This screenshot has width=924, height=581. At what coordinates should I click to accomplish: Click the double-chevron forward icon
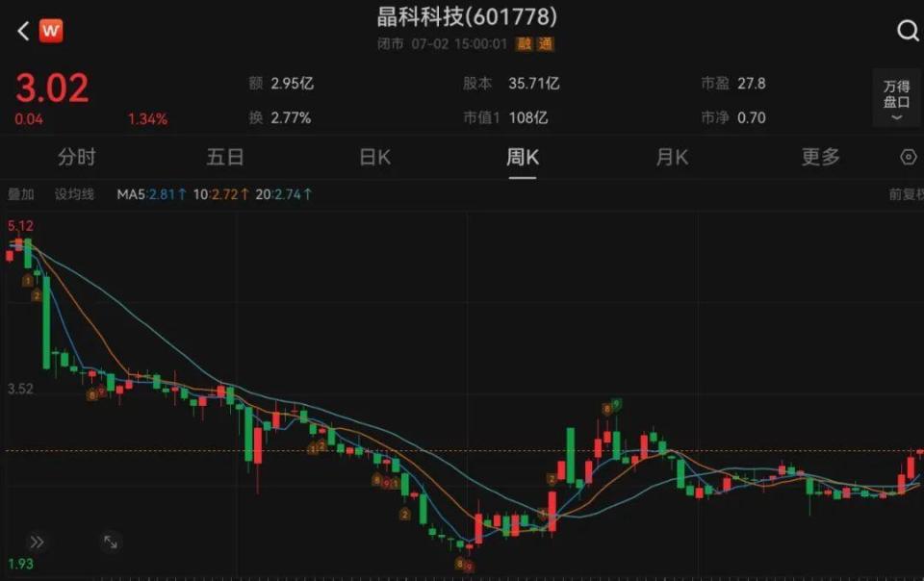tap(37, 542)
